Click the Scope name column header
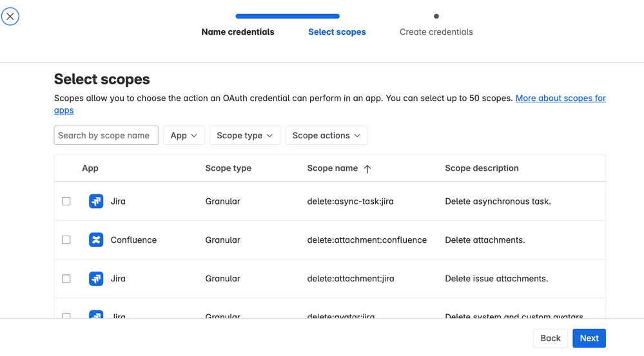644x356 pixels. (333, 168)
